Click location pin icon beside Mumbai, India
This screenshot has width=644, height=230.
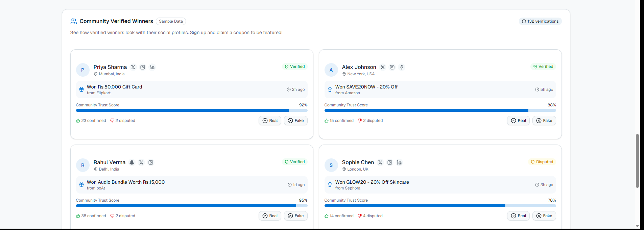(x=96, y=74)
